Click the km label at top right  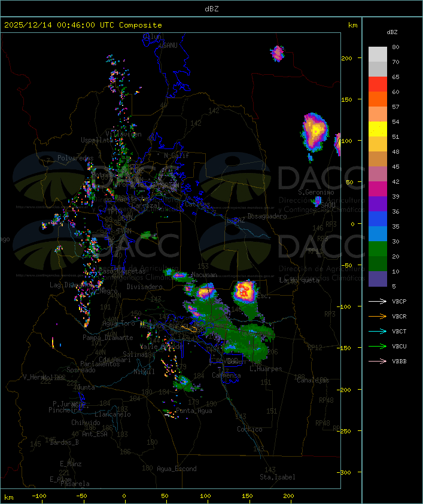[352, 25]
